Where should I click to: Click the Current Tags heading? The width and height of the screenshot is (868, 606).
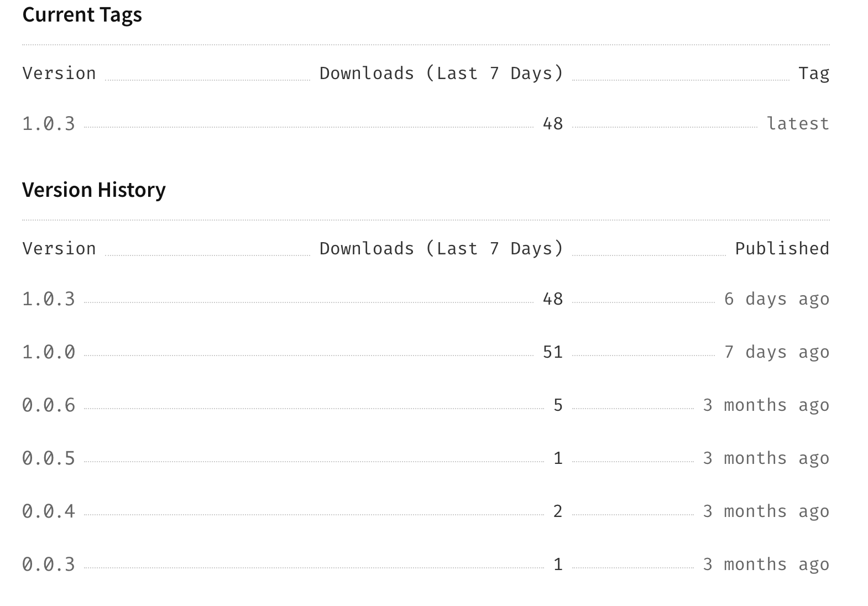tap(82, 14)
